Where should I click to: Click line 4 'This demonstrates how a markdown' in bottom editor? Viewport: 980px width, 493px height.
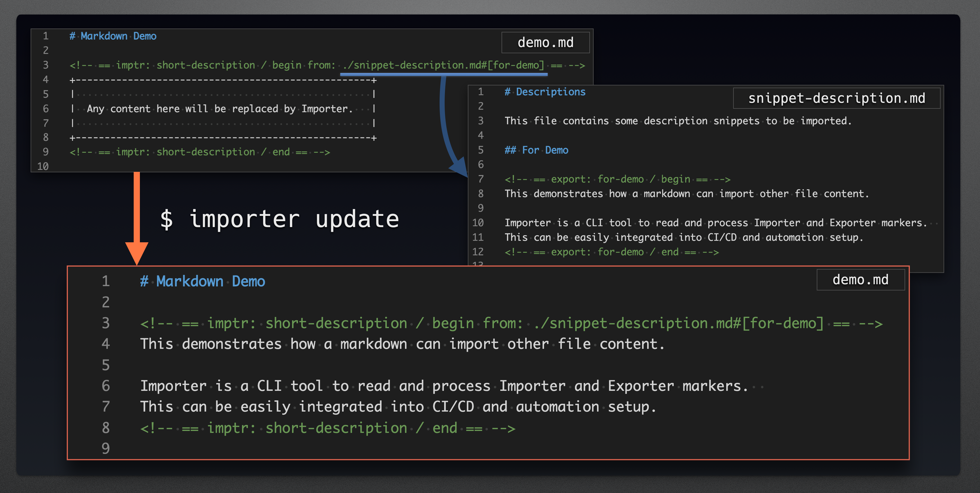click(x=402, y=344)
